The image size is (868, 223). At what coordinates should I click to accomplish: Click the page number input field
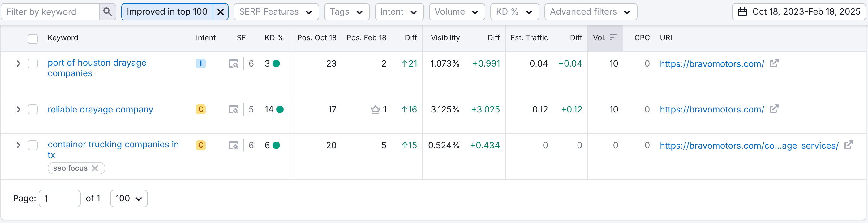(x=60, y=198)
